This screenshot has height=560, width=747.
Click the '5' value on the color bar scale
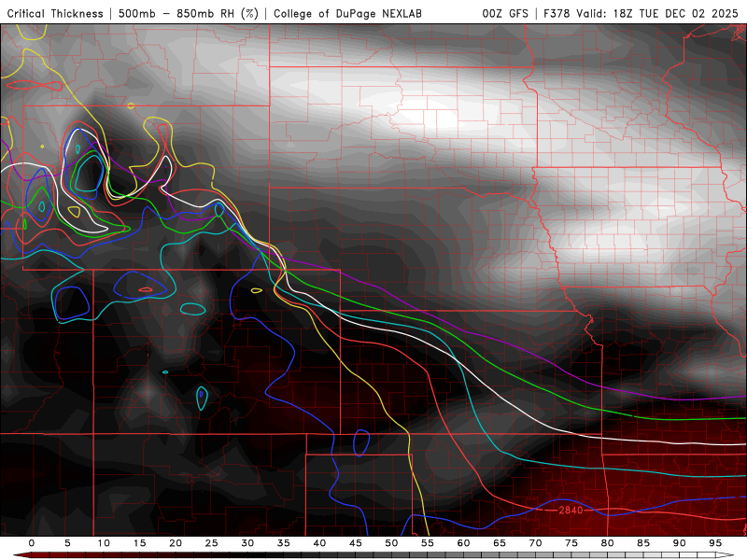tap(67, 543)
